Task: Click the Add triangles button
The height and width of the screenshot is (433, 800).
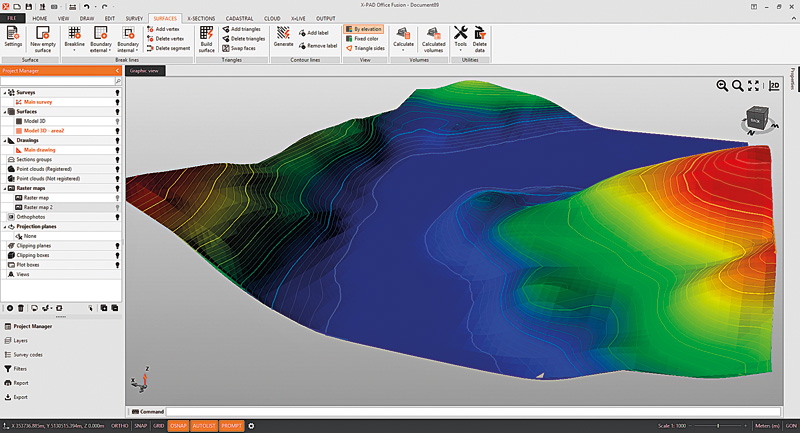Action: [x=243, y=29]
